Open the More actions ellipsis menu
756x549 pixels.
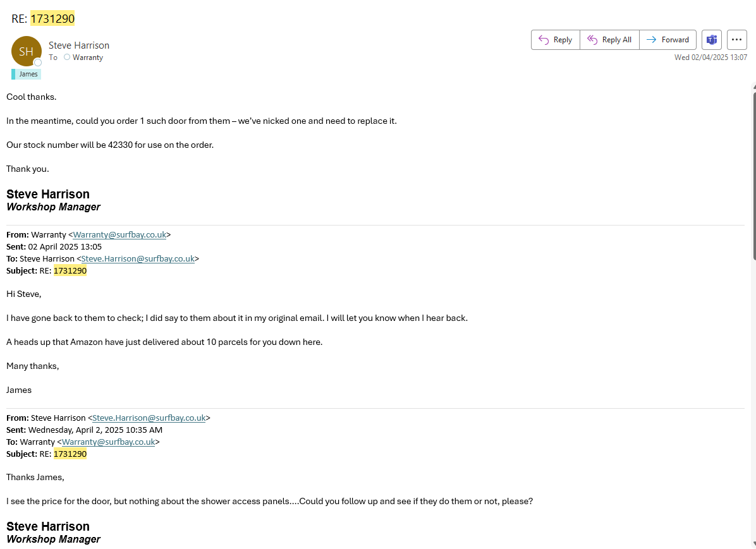pyautogui.click(x=736, y=40)
